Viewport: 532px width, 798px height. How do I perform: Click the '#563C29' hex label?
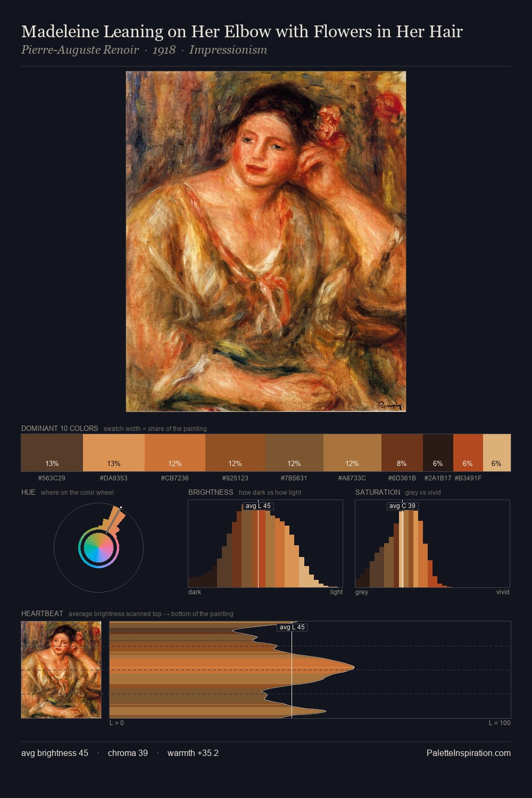coord(52,478)
